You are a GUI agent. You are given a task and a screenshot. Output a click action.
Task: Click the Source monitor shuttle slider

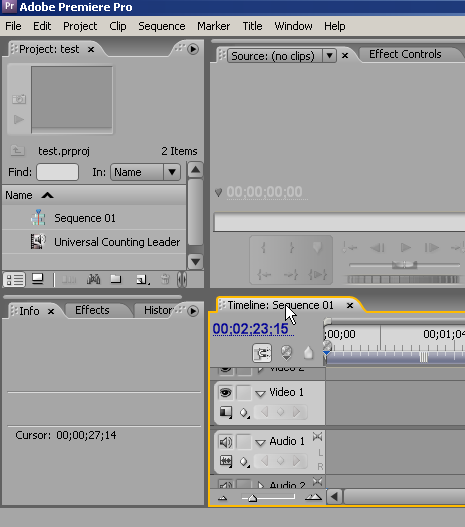405,265
